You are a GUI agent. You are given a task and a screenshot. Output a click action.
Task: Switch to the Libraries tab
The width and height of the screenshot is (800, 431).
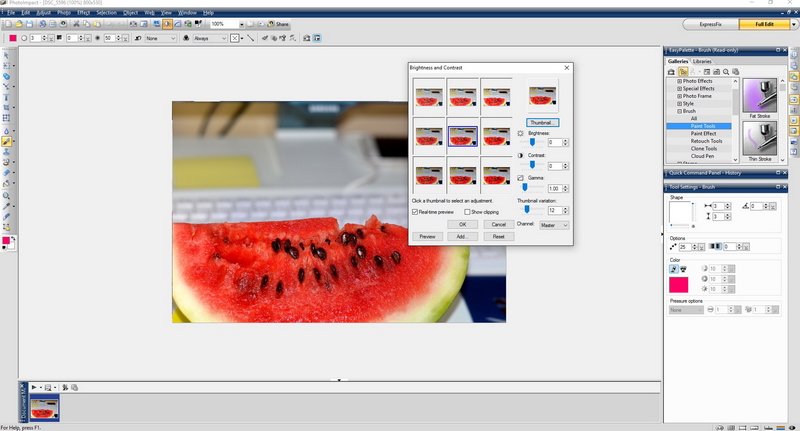[x=703, y=61]
